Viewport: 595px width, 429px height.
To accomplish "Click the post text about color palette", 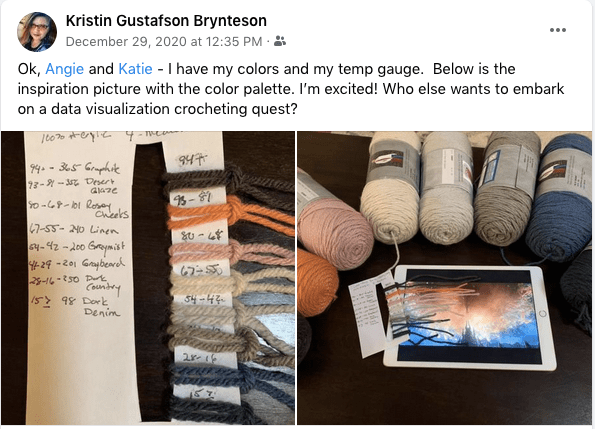I will [291, 89].
